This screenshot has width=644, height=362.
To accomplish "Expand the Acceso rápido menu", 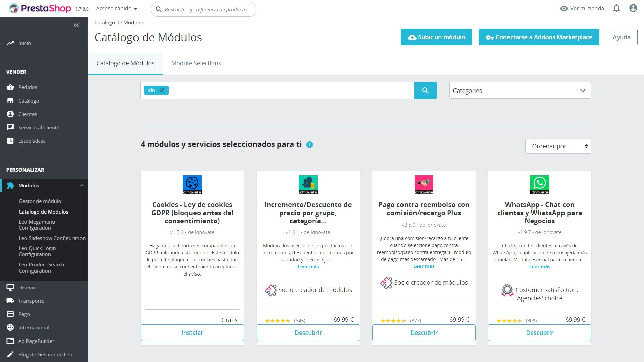I will (x=116, y=8).
